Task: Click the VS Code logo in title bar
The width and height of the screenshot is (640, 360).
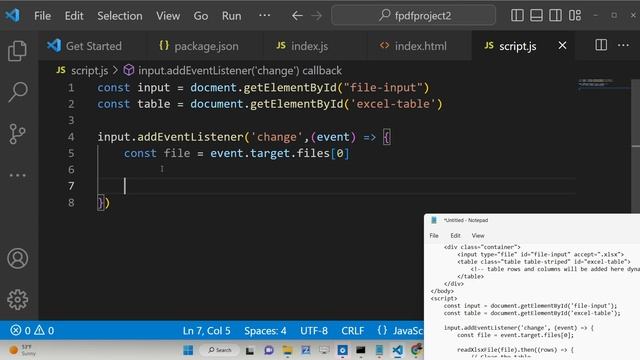Action: tap(12, 16)
